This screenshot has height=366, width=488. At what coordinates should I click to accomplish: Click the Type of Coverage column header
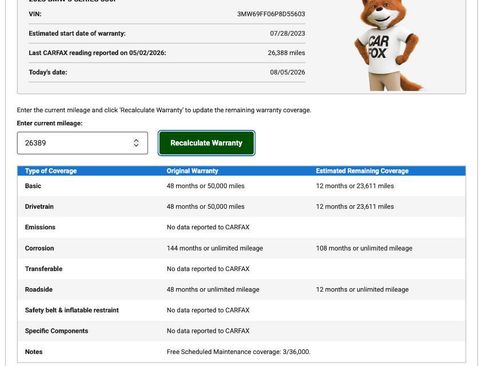(x=51, y=171)
